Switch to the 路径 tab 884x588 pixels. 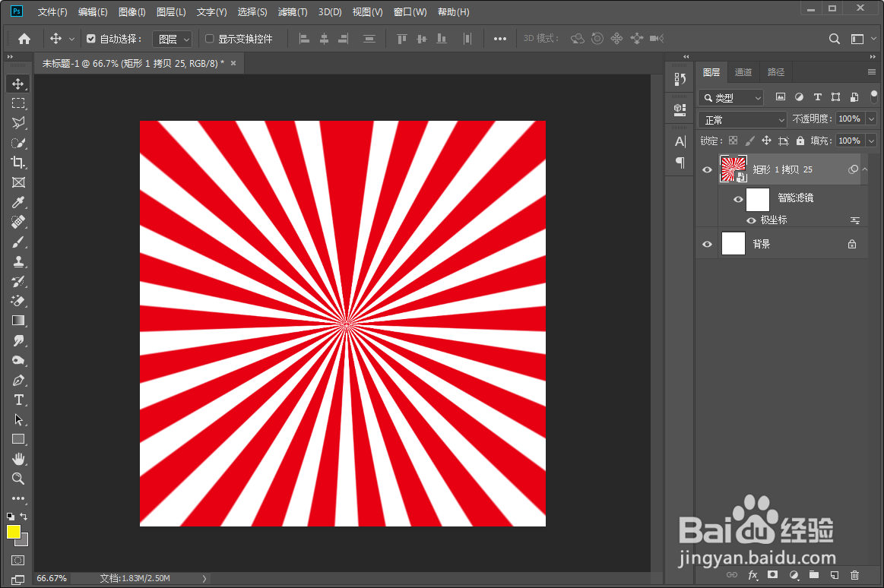(776, 72)
